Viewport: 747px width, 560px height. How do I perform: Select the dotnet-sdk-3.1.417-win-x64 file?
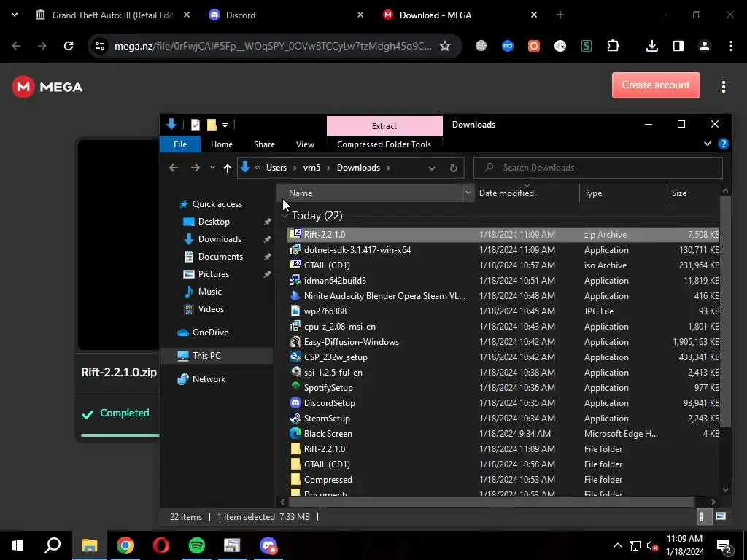[503, 250]
